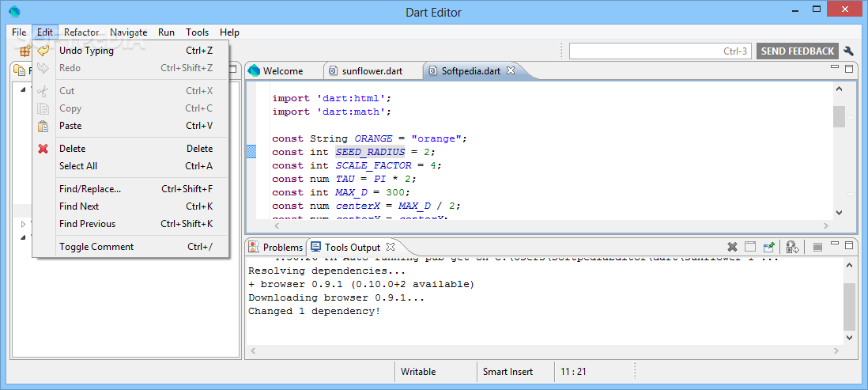Minimize the editor area
The width and height of the screenshot is (868, 390).
(x=836, y=67)
